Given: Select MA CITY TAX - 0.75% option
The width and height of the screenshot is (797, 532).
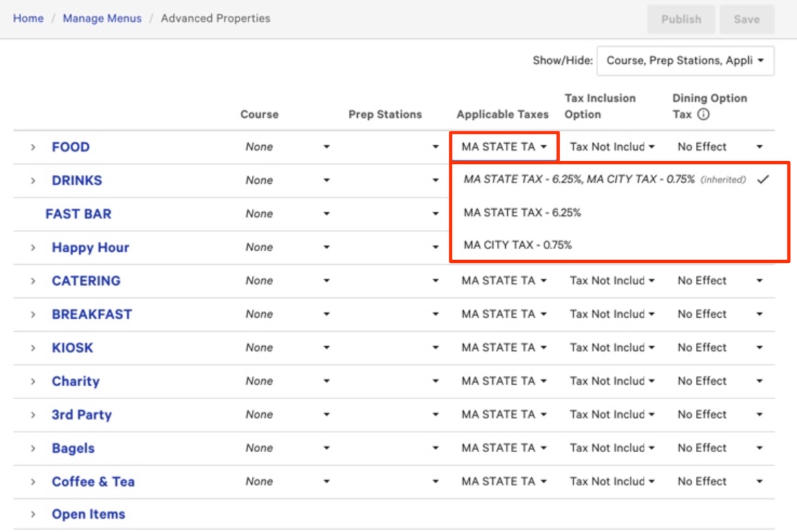Looking at the screenshot, I should (518, 244).
